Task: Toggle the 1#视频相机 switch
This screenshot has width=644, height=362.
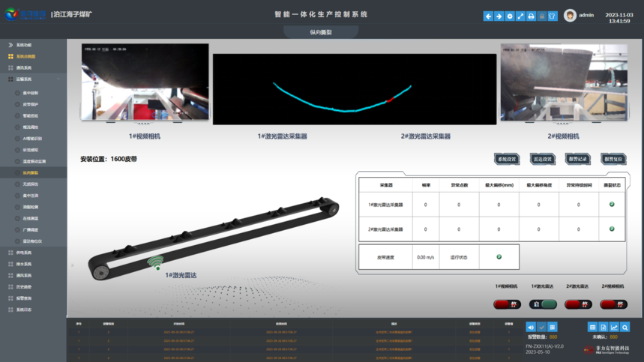Action: coord(507,304)
